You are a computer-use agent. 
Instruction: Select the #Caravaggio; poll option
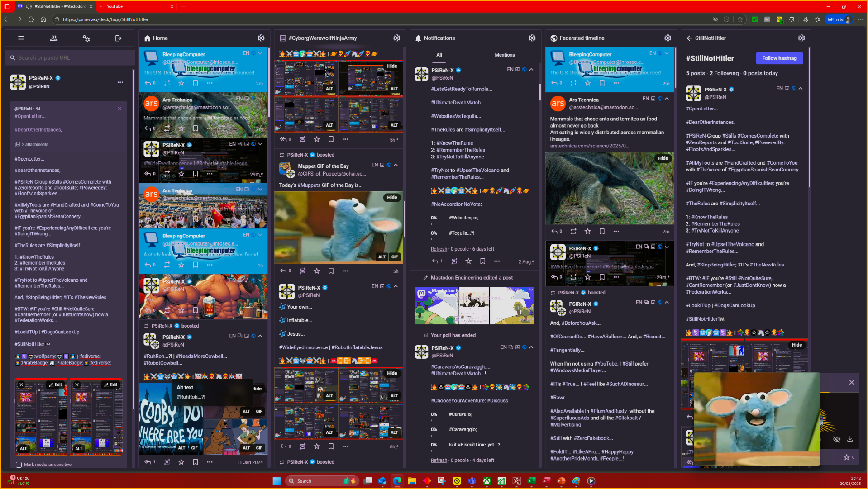coord(463,430)
